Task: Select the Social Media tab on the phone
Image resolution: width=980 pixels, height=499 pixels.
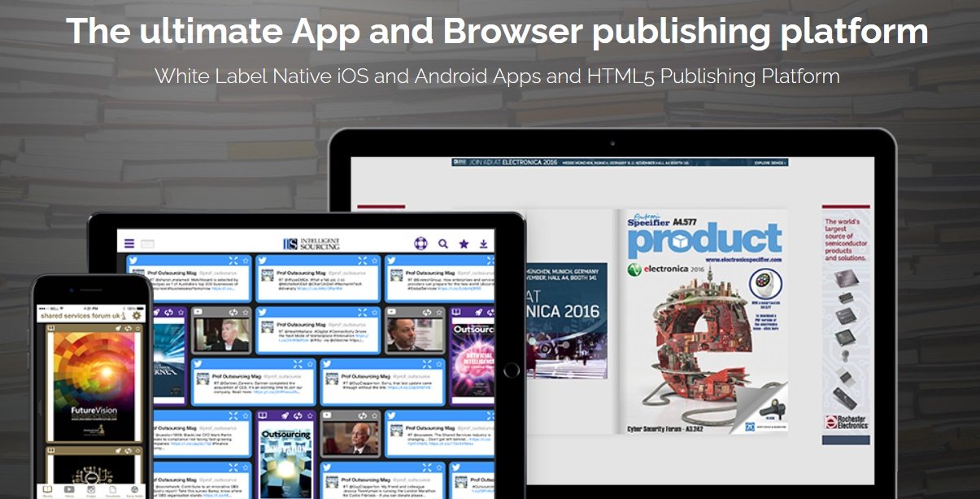Action: pyautogui.click(x=135, y=490)
